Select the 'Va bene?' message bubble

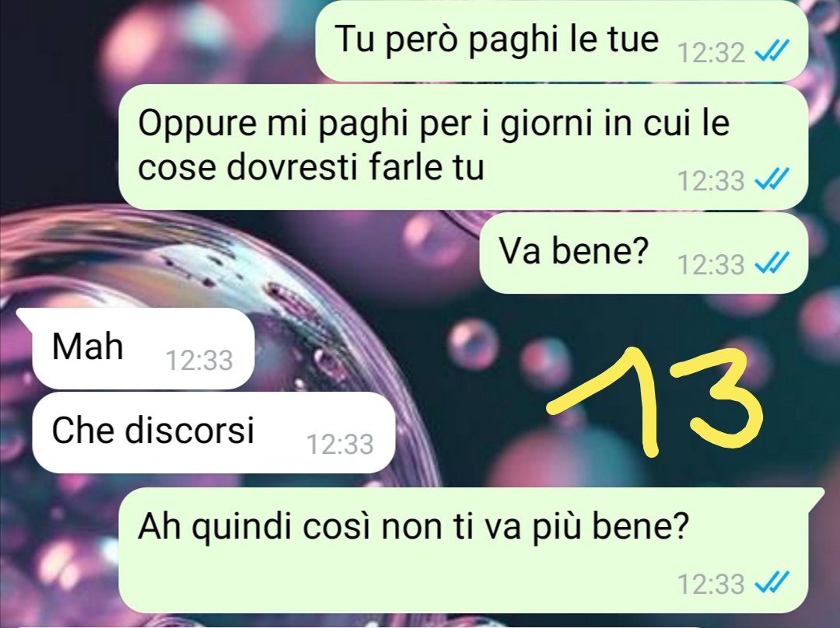(x=643, y=253)
